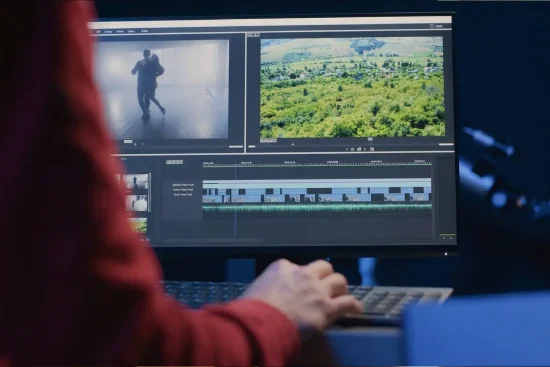Click the export frame icon in program monitor
This screenshot has height=367, width=550.
(x=372, y=149)
